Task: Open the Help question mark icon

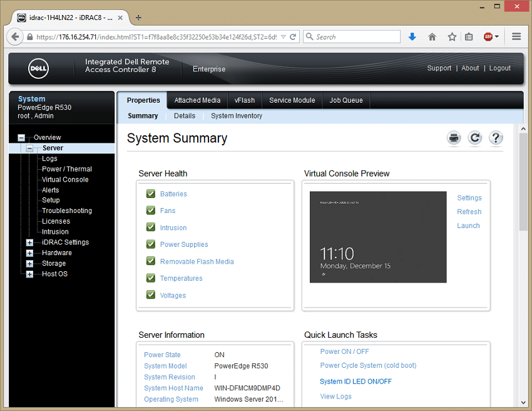Action: [x=496, y=138]
